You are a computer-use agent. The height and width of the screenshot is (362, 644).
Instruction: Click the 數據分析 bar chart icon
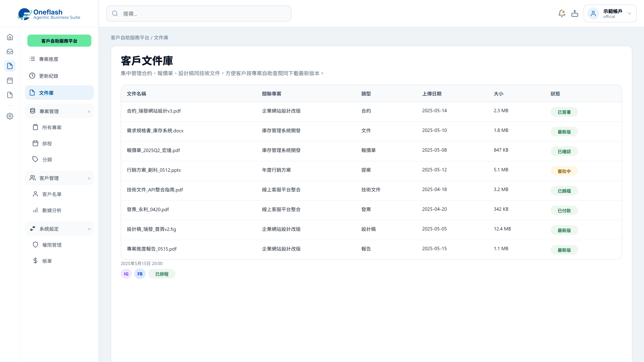tap(35, 210)
